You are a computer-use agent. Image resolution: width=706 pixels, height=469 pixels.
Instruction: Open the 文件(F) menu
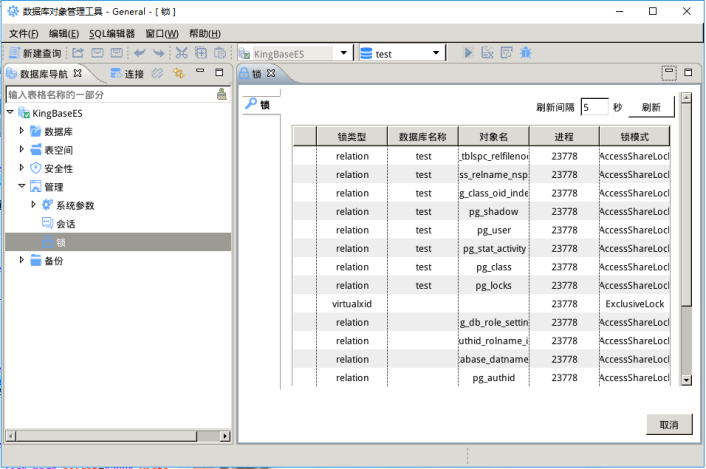(23, 34)
